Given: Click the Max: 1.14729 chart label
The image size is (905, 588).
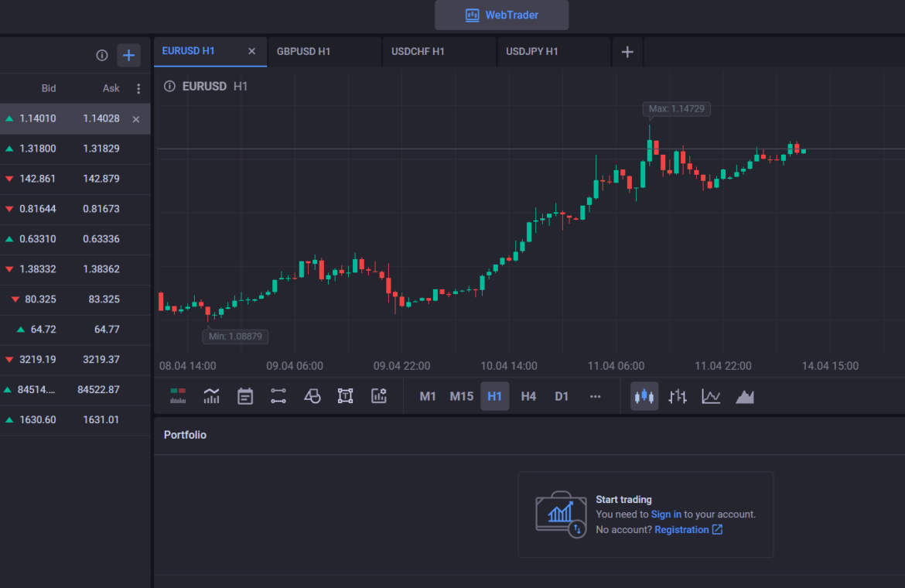Looking at the screenshot, I should pyautogui.click(x=677, y=108).
